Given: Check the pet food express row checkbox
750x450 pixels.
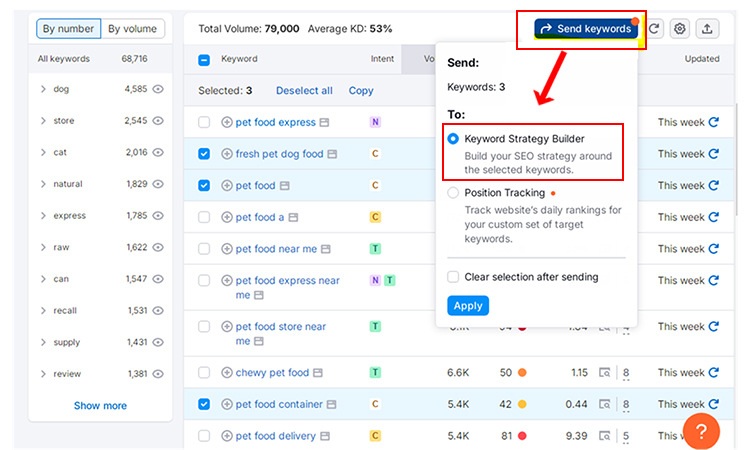Looking at the screenshot, I should point(204,122).
